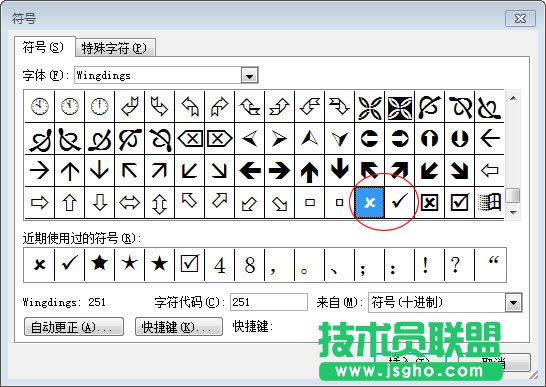Screen dimensions: 546x387
Task: Select the circled left arrow symbol
Action: [369, 139]
